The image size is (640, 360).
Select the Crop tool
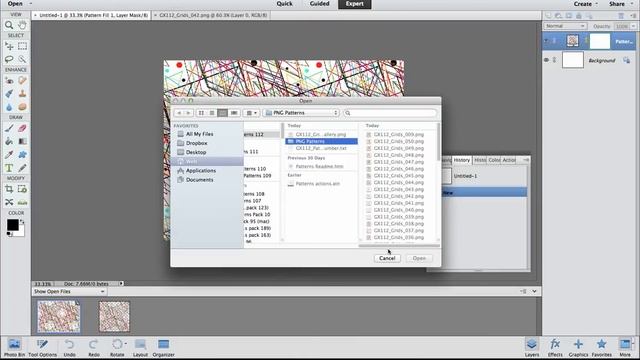9,189
